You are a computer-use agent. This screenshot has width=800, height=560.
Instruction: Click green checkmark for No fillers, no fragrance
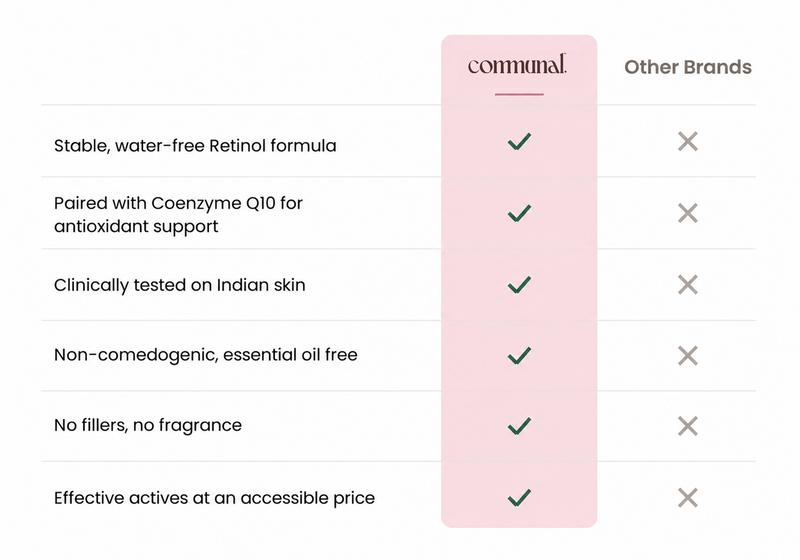pos(519,426)
